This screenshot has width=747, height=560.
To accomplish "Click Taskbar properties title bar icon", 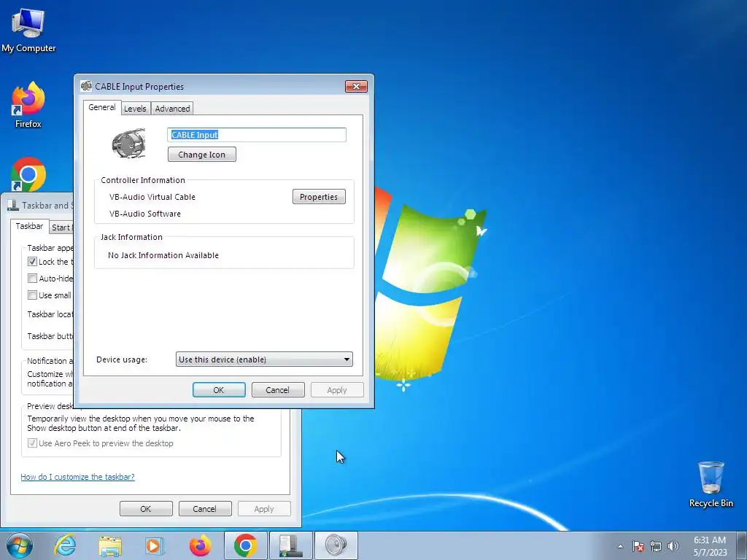I will pyautogui.click(x=13, y=205).
